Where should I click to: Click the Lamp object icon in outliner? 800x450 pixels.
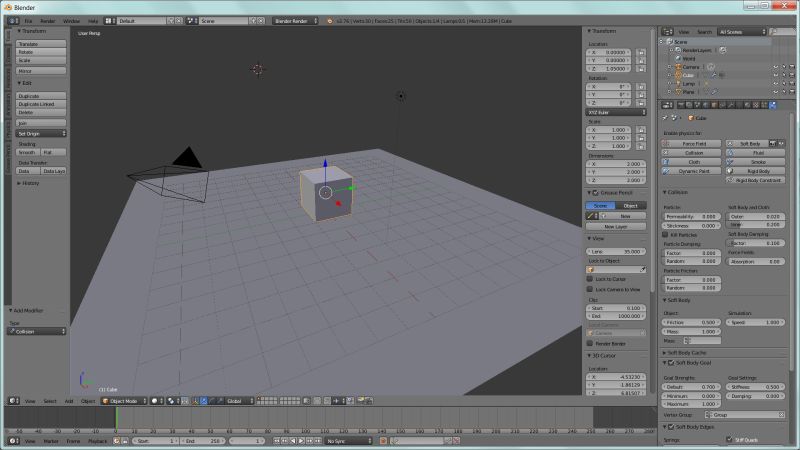[678, 84]
